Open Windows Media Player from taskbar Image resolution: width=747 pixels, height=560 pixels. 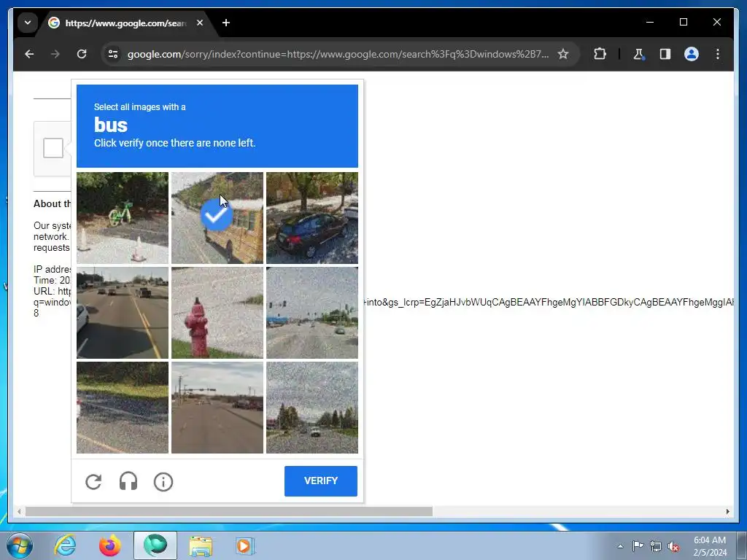coord(245,545)
